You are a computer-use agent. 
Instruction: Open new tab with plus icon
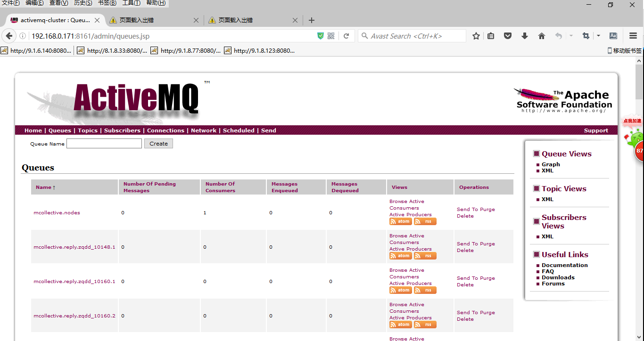pyautogui.click(x=311, y=20)
